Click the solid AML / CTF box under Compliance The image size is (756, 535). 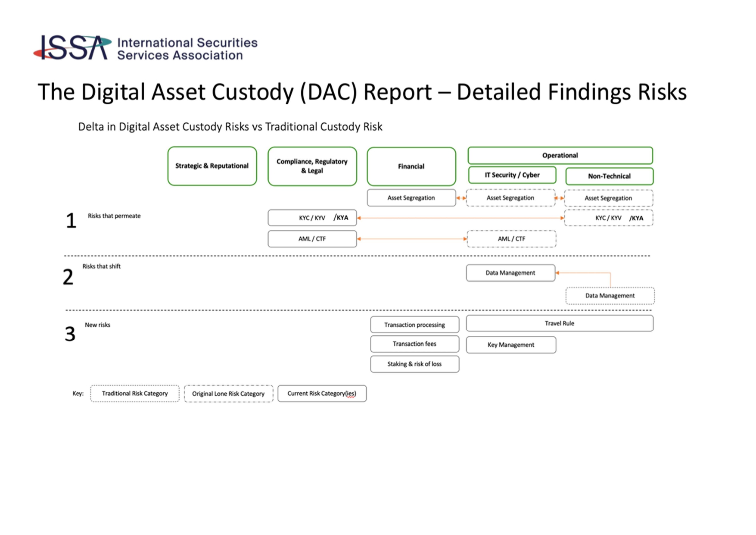click(x=312, y=239)
